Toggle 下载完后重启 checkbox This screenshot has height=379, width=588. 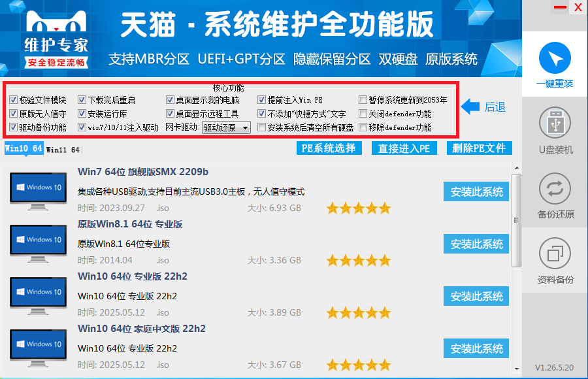coord(82,100)
